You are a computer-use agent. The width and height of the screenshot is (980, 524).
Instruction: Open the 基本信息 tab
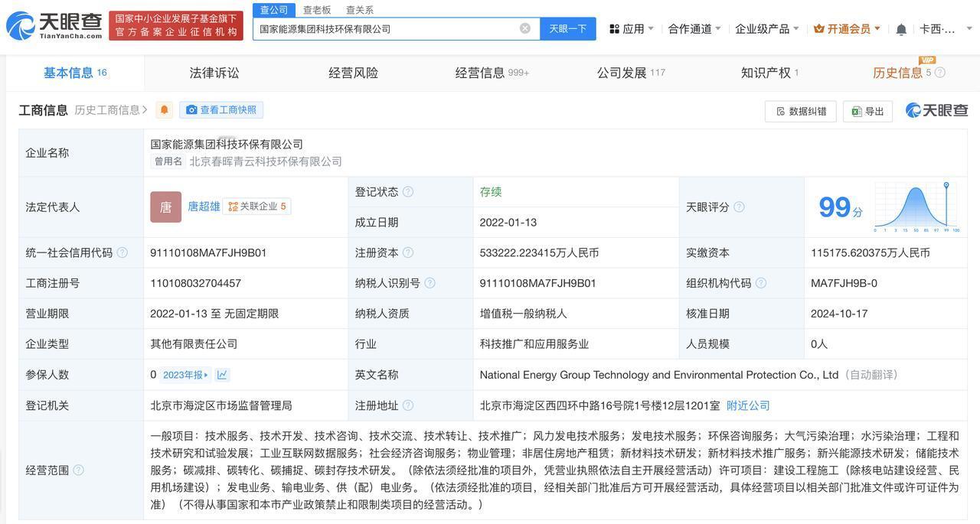point(75,73)
